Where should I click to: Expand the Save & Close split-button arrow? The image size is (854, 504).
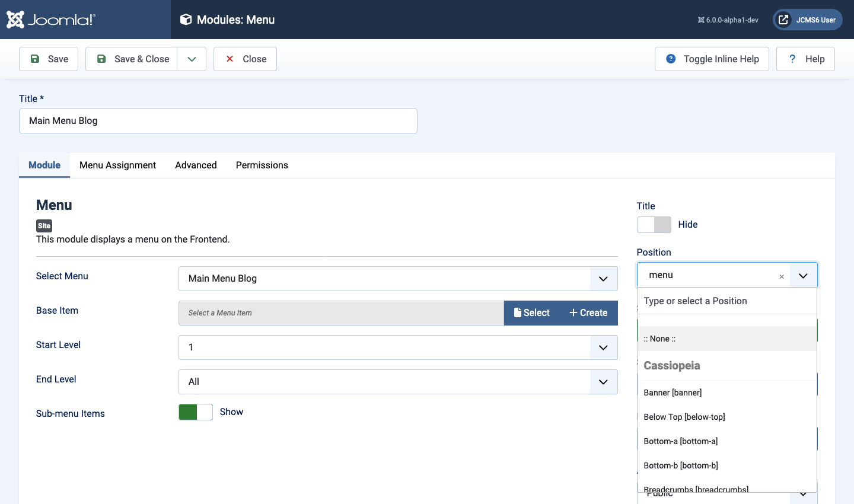pyautogui.click(x=191, y=59)
